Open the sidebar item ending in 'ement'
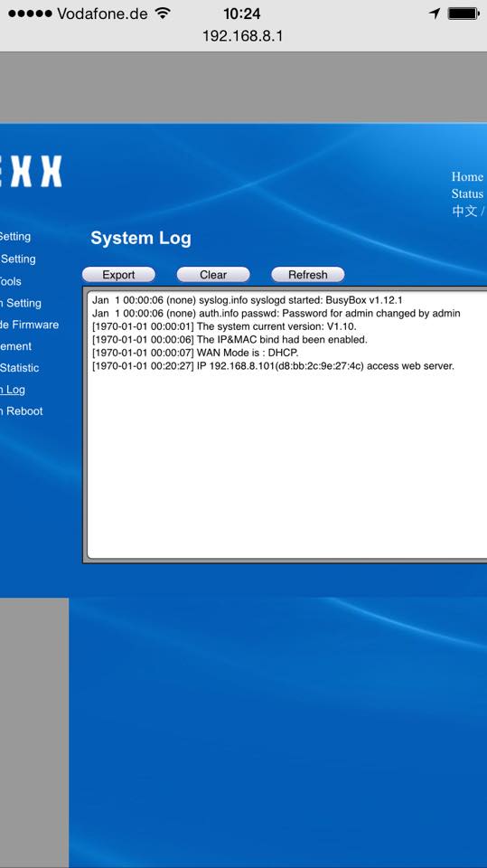 (x=16, y=346)
